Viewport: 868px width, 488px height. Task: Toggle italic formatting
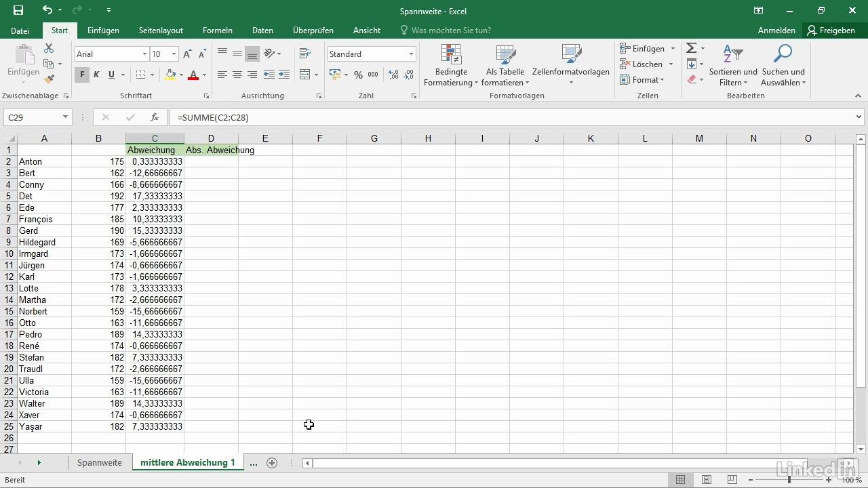tap(96, 75)
